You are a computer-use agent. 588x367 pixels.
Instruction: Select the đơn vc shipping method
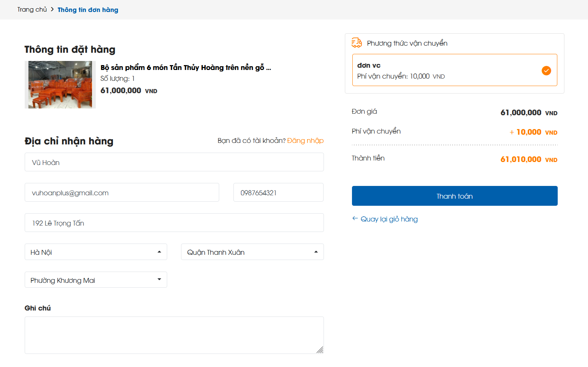click(x=454, y=70)
